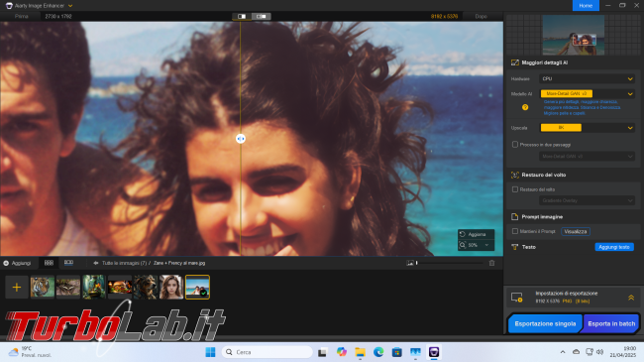Select the dog portrait thumbnail
The width and height of the screenshot is (644, 362).
click(146, 288)
